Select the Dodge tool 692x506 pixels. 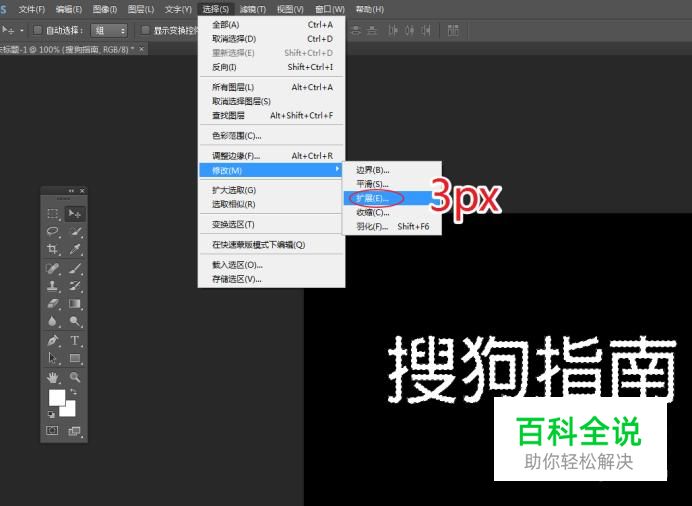75,322
